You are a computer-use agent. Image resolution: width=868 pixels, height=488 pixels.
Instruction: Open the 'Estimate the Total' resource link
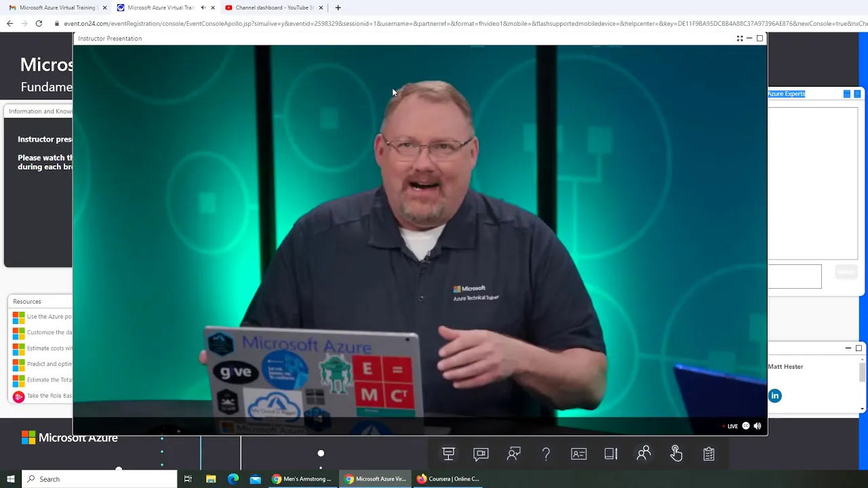pos(49,380)
